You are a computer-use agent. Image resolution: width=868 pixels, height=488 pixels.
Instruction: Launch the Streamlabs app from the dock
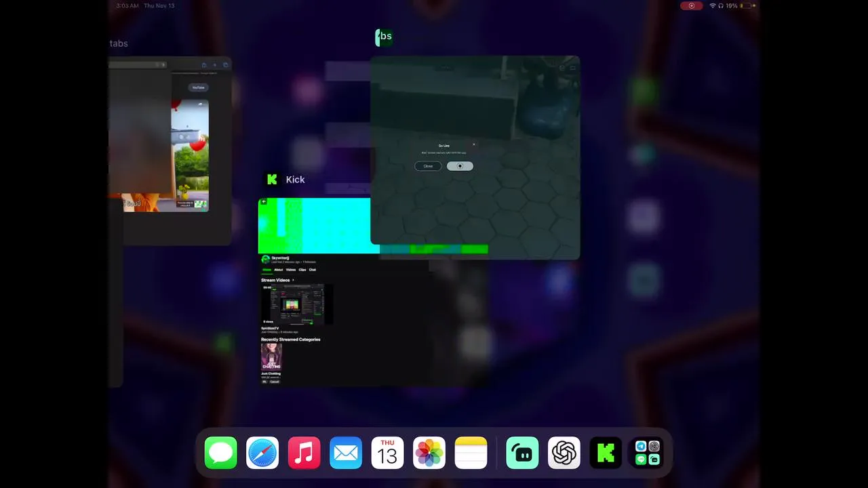[x=523, y=453]
